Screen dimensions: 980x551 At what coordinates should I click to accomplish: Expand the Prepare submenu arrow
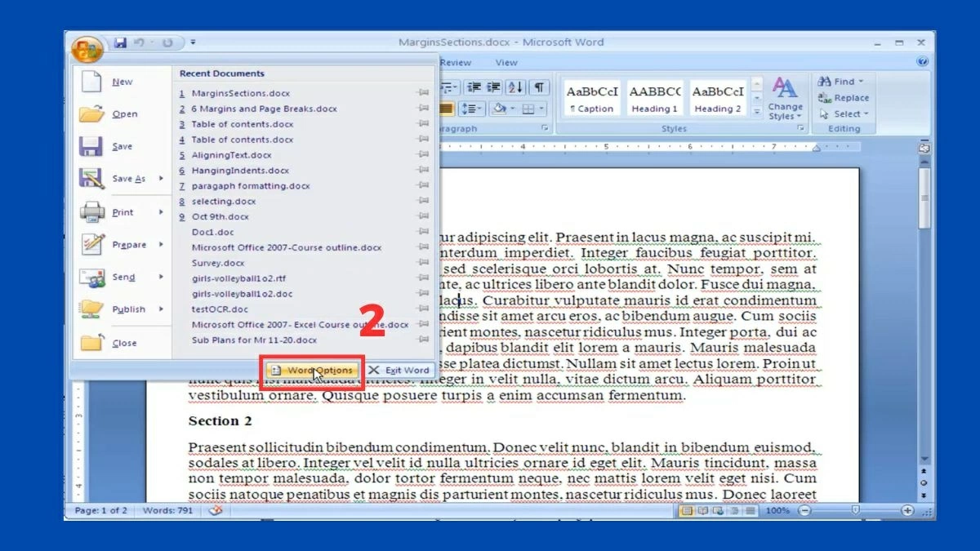click(x=161, y=244)
